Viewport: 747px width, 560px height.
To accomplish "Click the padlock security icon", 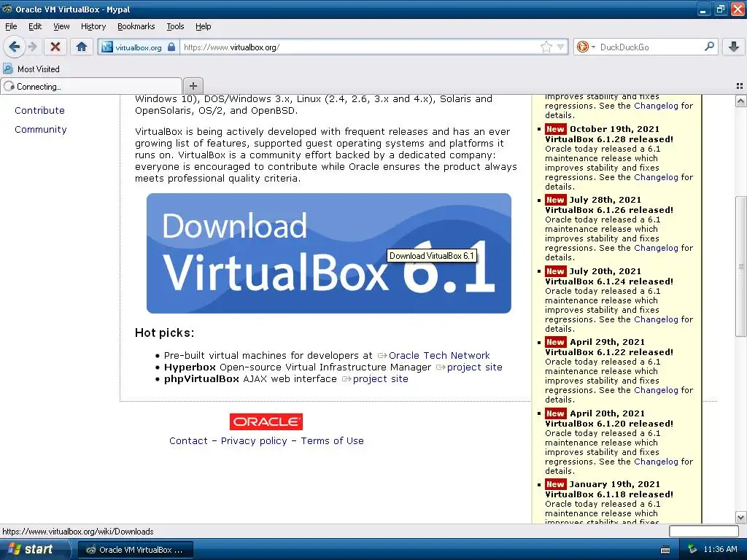I will coord(171,47).
